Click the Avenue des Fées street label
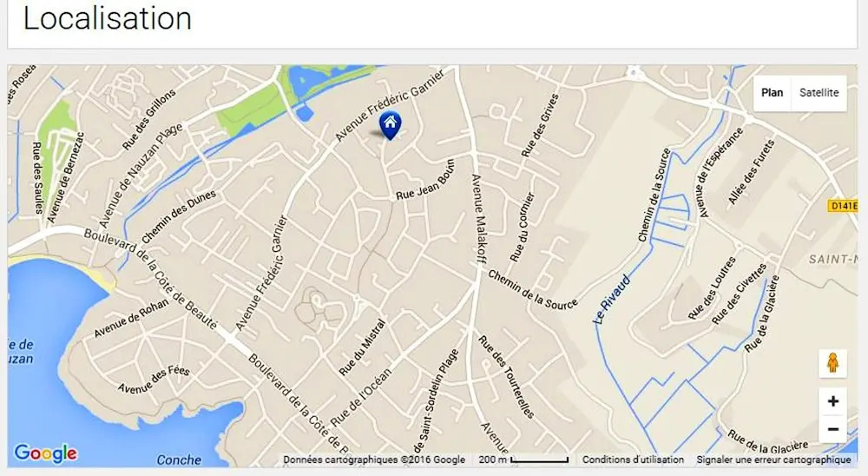Image resolution: width=868 pixels, height=476 pixels. click(154, 380)
